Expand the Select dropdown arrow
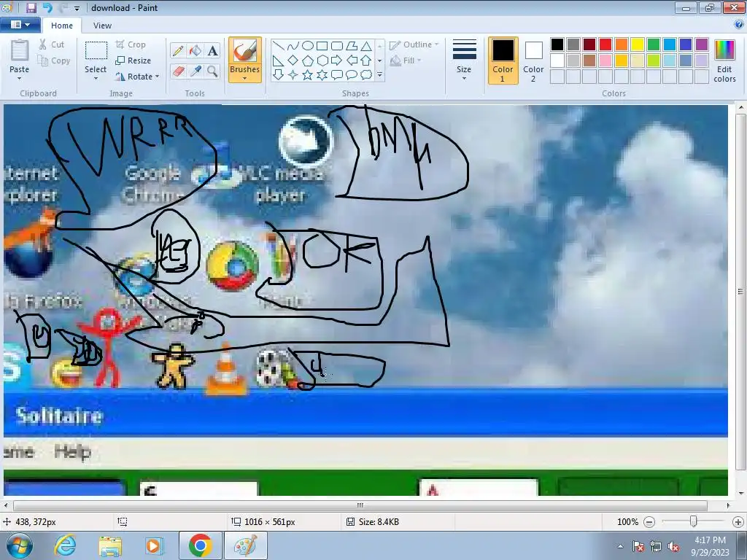This screenshot has height=560, width=747. tap(96, 79)
